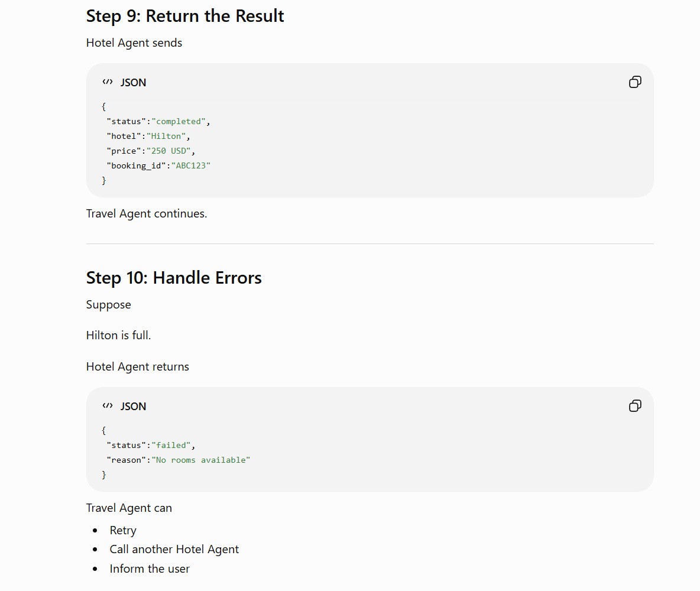
Task: Copy the failed status JSON code
Action: (x=635, y=406)
